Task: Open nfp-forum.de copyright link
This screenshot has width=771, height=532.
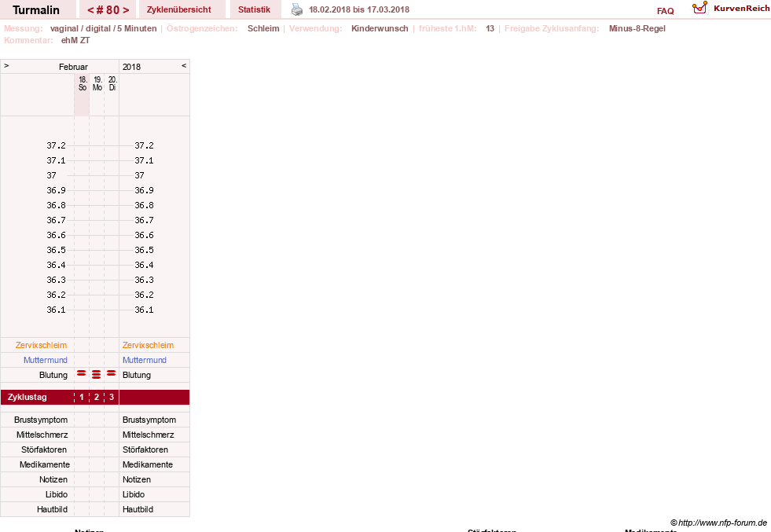Action: point(718,523)
